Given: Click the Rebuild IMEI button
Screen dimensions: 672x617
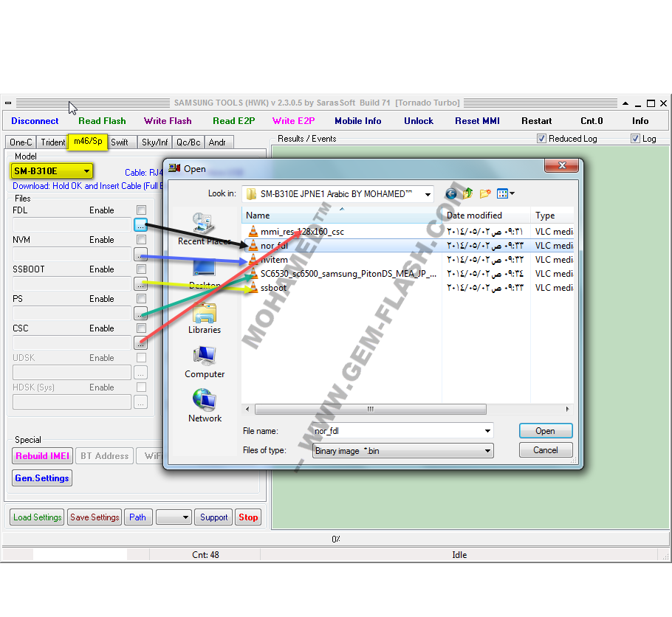Looking at the screenshot, I should (x=42, y=456).
